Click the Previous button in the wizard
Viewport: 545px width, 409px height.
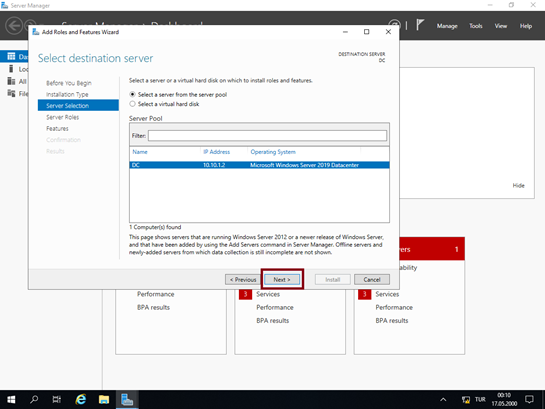click(x=243, y=279)
